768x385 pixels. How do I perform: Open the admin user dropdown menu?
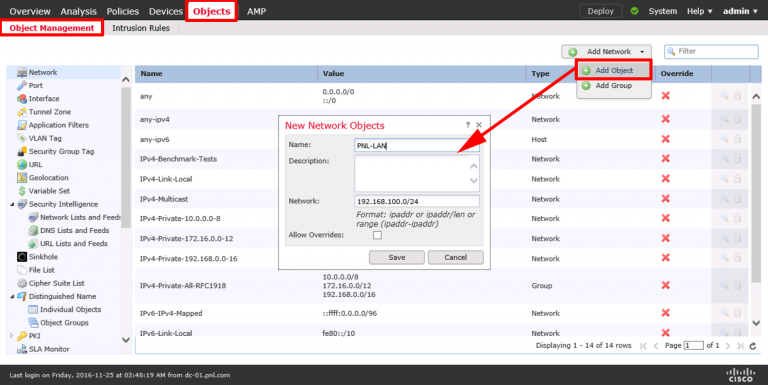pyautogui.click(x=740, y=11)
